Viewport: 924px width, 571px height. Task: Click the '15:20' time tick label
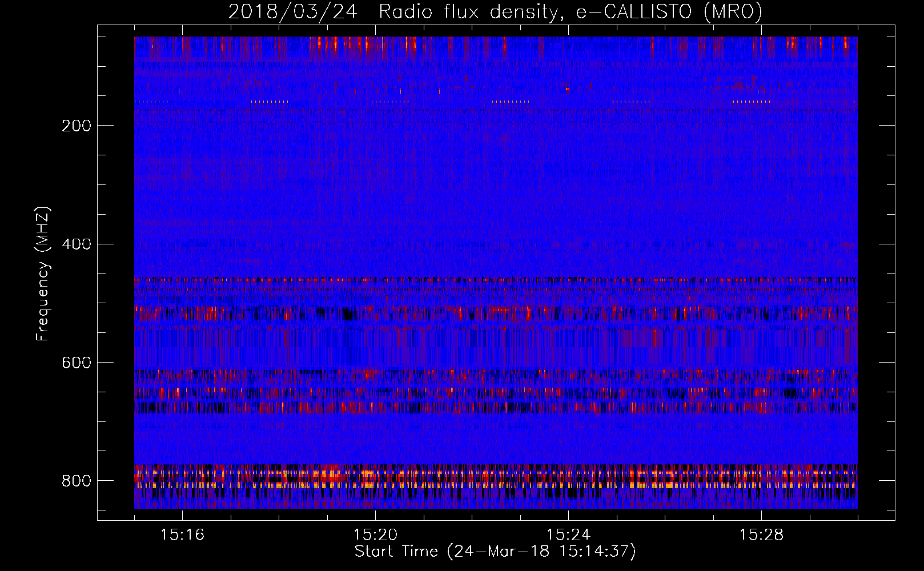pyautogui.click(x=375, y=534)
